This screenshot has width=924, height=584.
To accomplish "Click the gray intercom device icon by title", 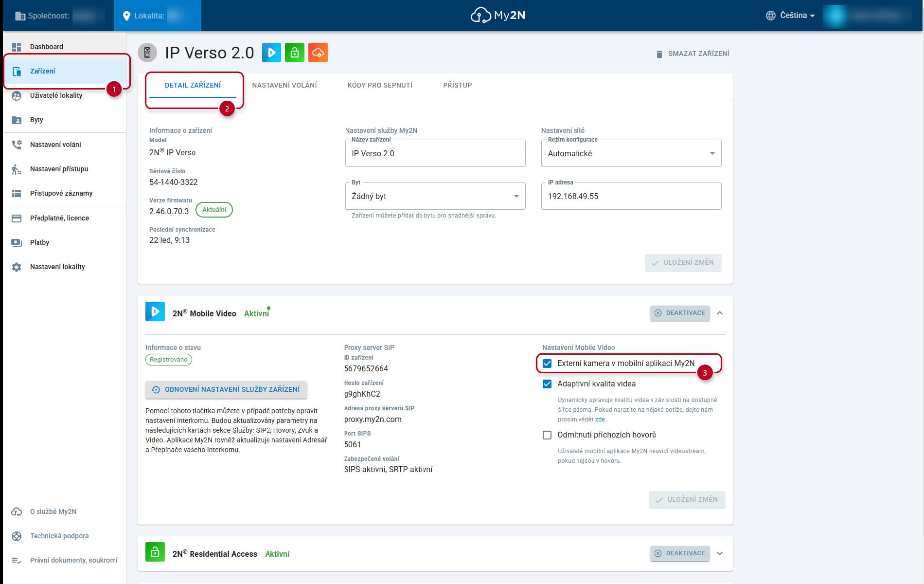I will [147, 53].
